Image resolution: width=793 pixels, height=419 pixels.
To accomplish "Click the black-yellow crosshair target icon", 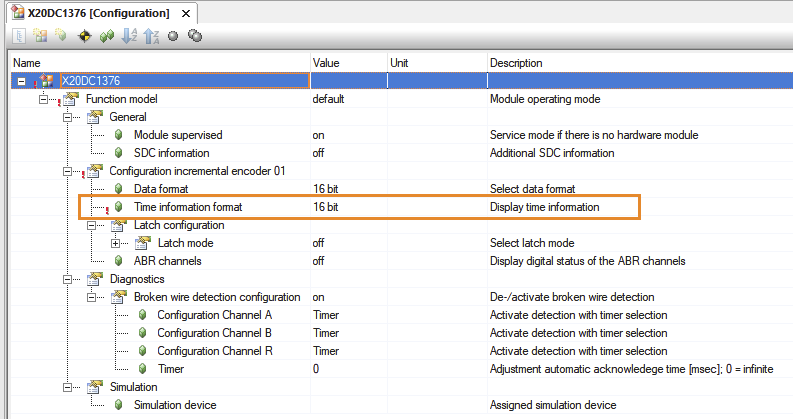I will click(84, 36).
